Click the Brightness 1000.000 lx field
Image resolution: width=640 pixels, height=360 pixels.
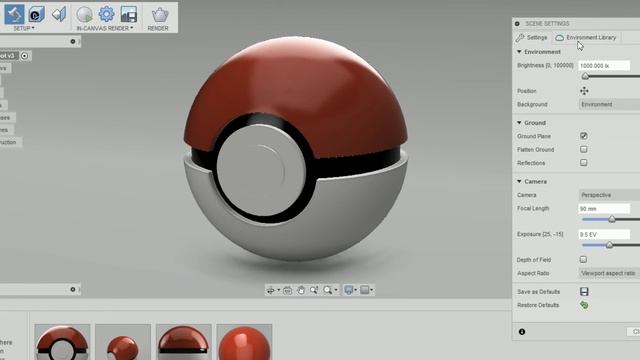click(x=604, y=66)
